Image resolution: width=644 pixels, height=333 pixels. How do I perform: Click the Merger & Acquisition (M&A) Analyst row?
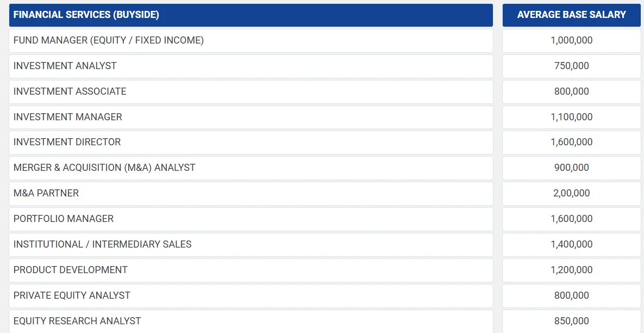coord(104,168)
